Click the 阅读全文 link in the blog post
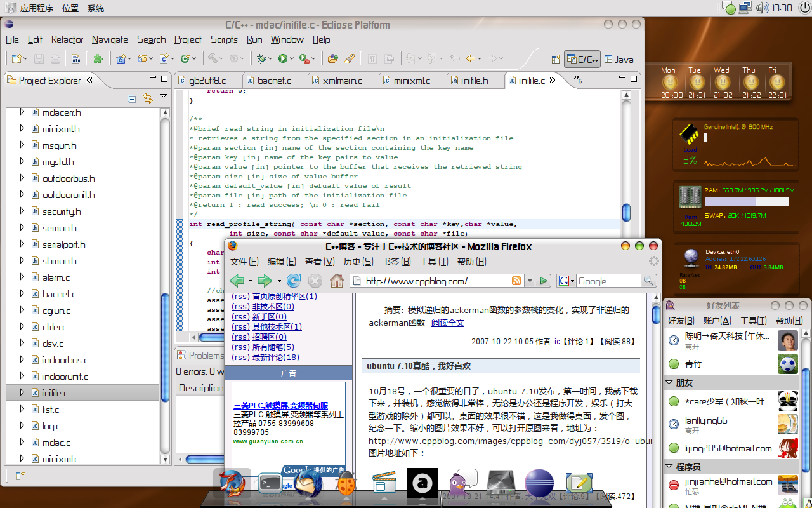The image size is (812, 508). [x=447, y=323]
